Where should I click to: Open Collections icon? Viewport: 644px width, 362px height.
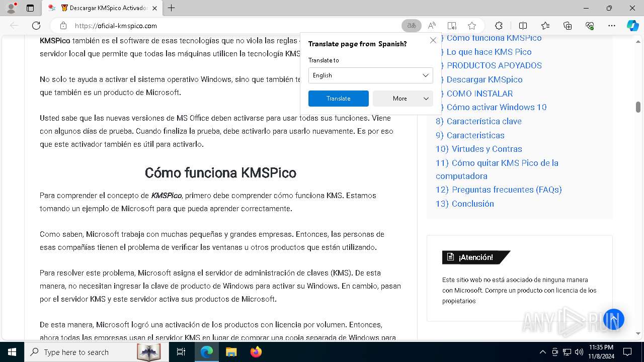[x=568, y=26]
